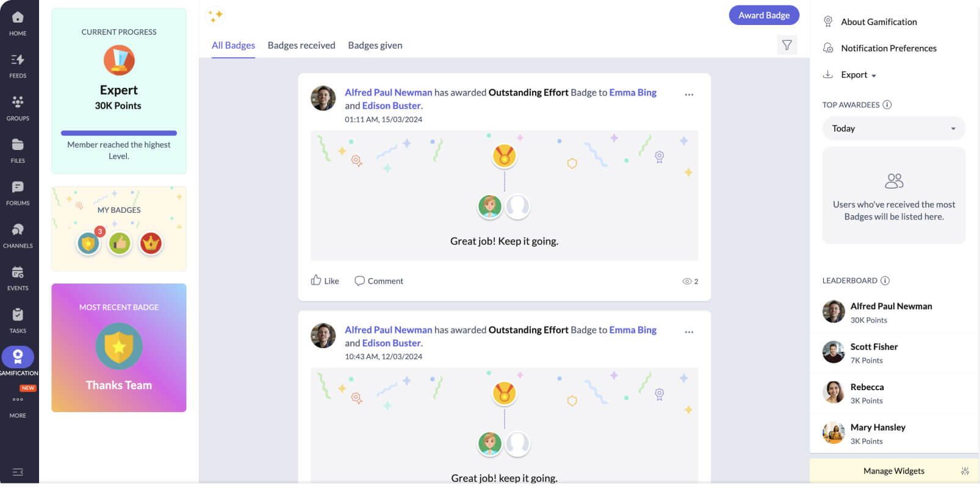This screenshot has height=492, width=980.
Task: Open the Today time range dropdown
Action: [x=894, y=129]
